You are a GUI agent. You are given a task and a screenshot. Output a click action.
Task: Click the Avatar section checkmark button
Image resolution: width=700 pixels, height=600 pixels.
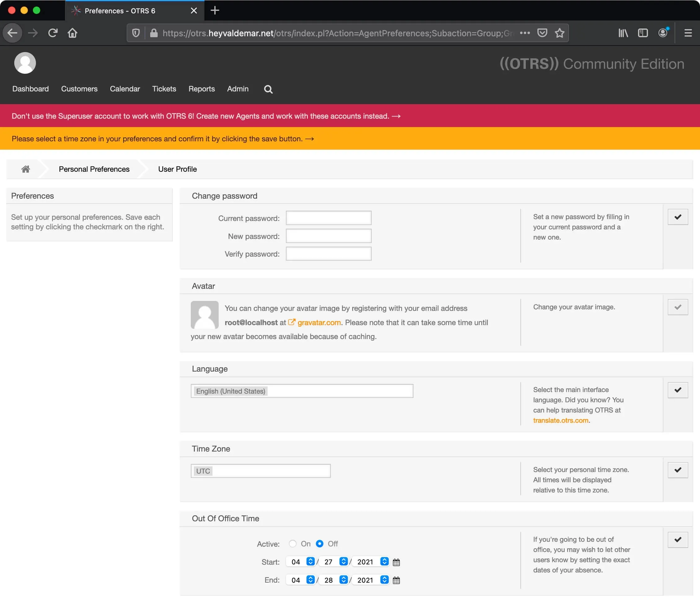(x=678, y=307)
